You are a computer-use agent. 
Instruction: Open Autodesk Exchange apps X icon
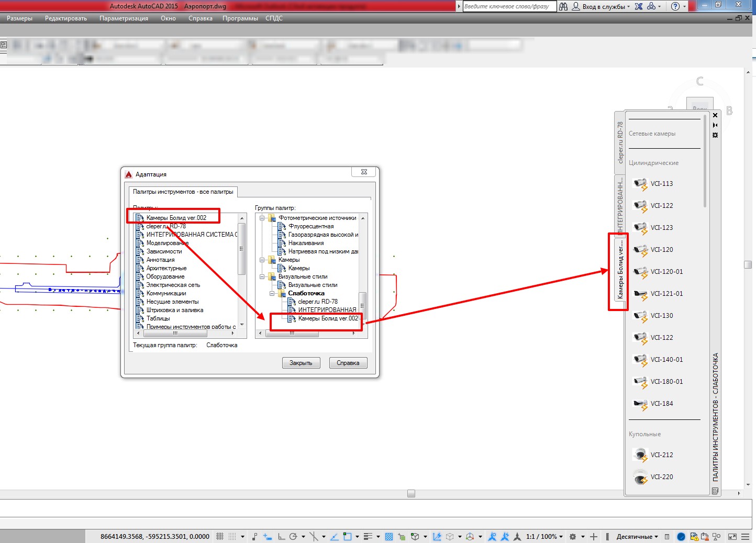[639, 6]
